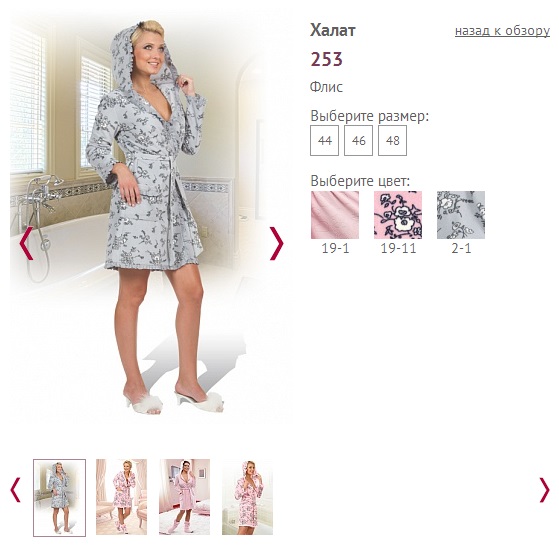
Task: Select the plain pink 19-1 color swatch
Action: [x=335, y=215]
